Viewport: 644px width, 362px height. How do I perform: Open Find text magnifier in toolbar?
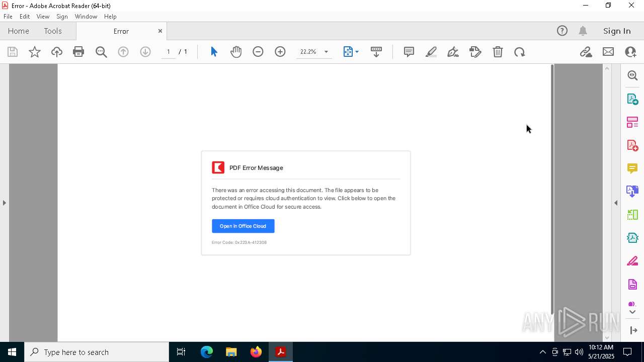101,52
